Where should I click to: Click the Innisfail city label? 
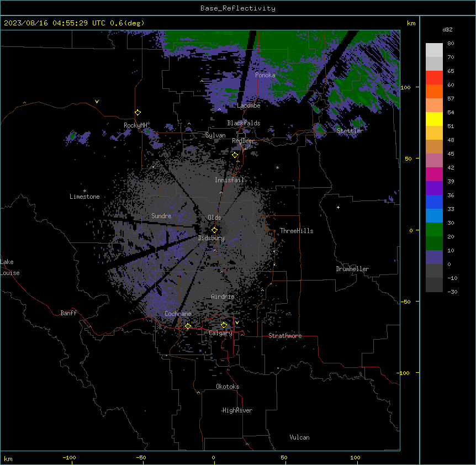229,180
